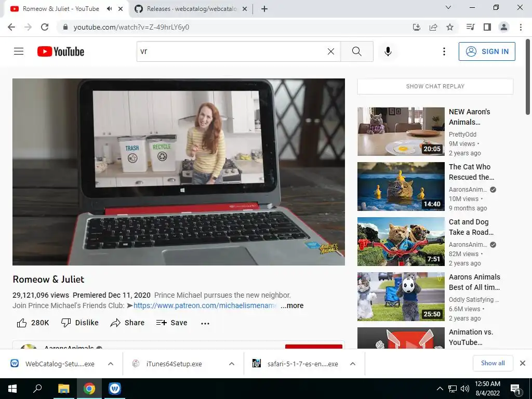Open more actions ellipsis under video
The image size is (532, 399).
(x=205, y=323)
